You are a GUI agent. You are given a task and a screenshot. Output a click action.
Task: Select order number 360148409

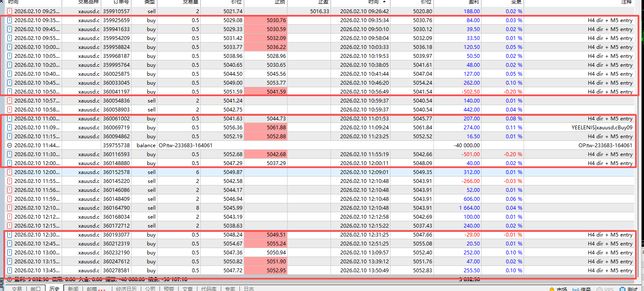[x=116, y=199]
